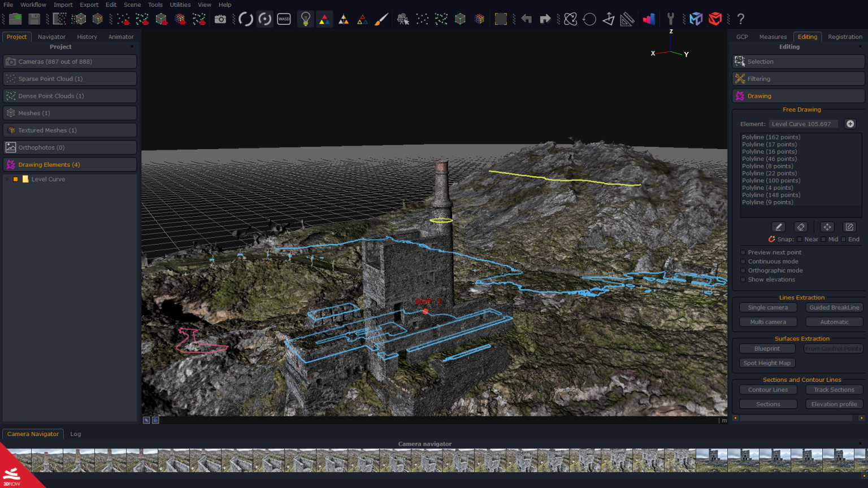
Task: Start the Elevation profile tool
Action: 834,404
